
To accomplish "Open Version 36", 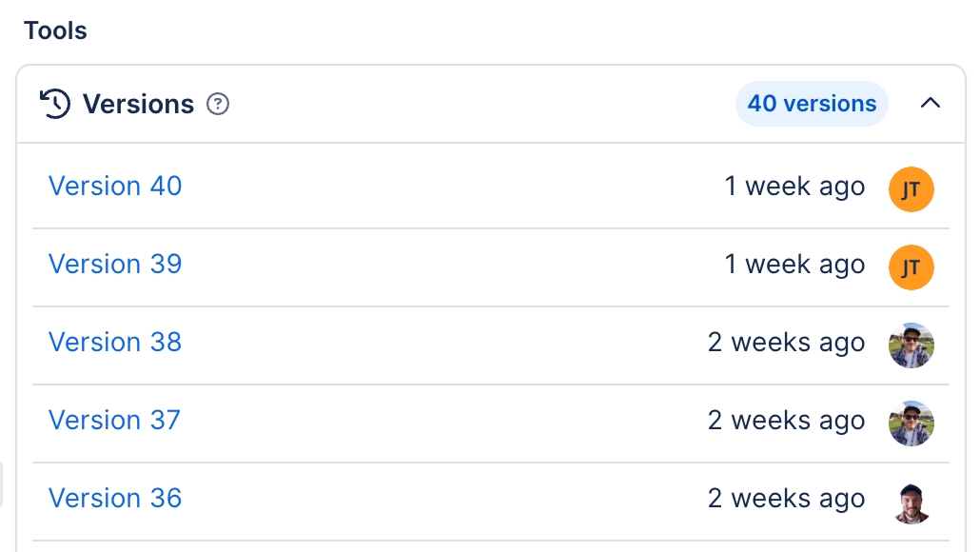I will coord(114,499).
